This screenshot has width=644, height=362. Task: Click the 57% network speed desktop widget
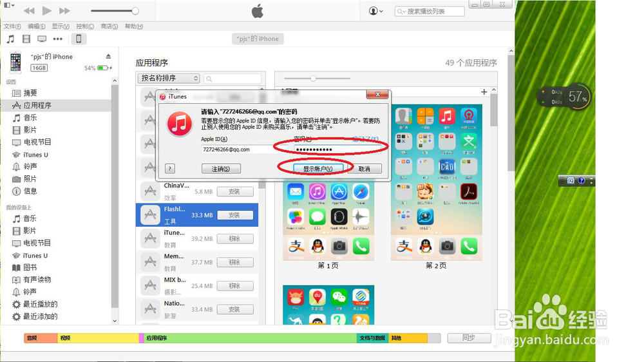(x=578, y=97)
